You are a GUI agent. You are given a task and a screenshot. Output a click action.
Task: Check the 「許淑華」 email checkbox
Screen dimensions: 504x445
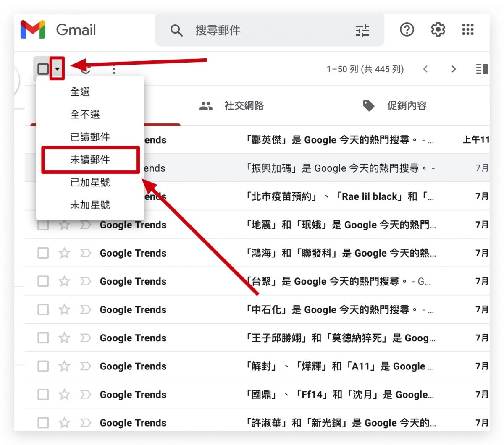pyautogui.click(x=43, y=423)
